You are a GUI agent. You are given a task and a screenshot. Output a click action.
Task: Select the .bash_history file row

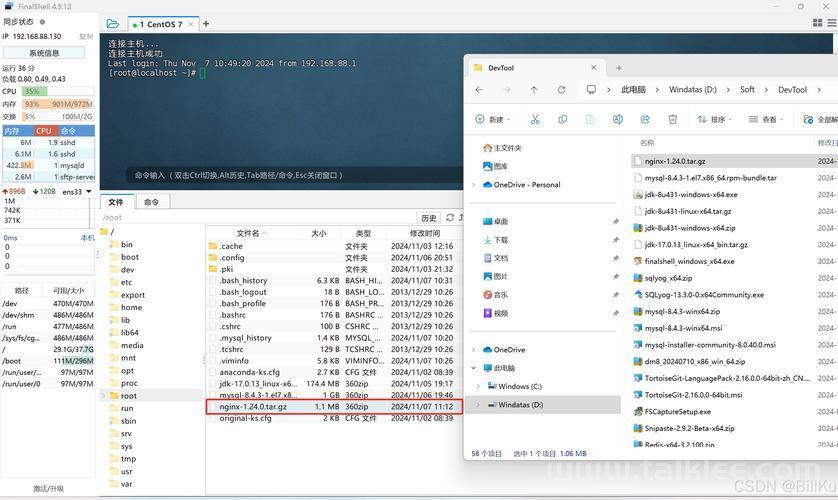click(x=334, y=280)
